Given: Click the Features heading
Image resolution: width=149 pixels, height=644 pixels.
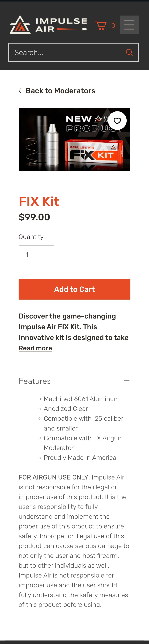Looking at the screenshot, I should (35, 381).
